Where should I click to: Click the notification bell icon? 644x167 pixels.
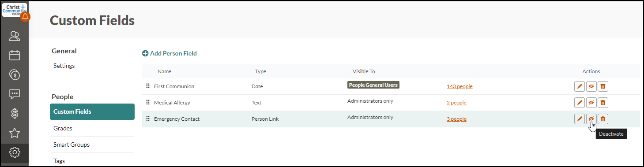[x=25, y=17]
